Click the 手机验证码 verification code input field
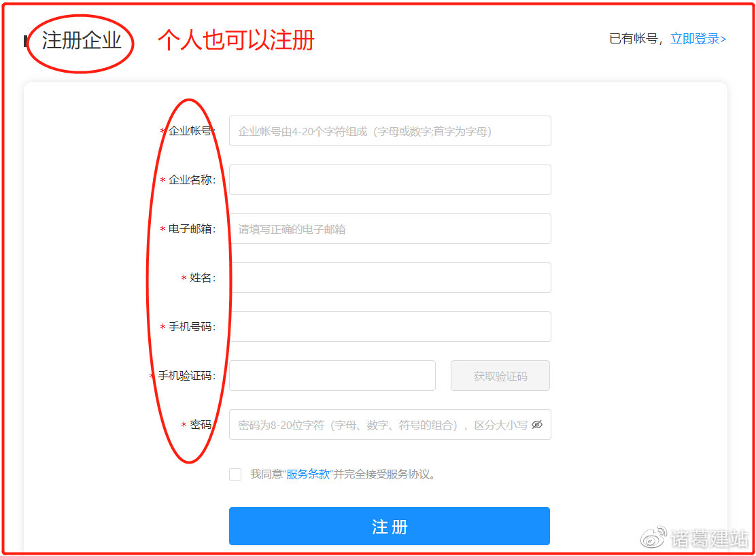Screen dimensions: 756x556 click(332, 375)
